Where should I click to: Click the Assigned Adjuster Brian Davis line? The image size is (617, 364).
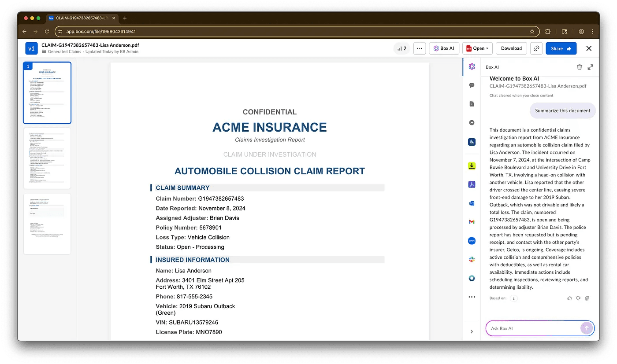197,218
